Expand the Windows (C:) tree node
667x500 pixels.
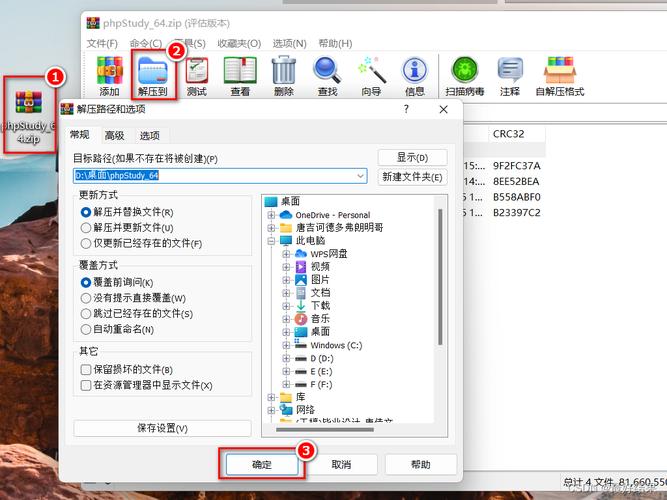coord(286,345)
